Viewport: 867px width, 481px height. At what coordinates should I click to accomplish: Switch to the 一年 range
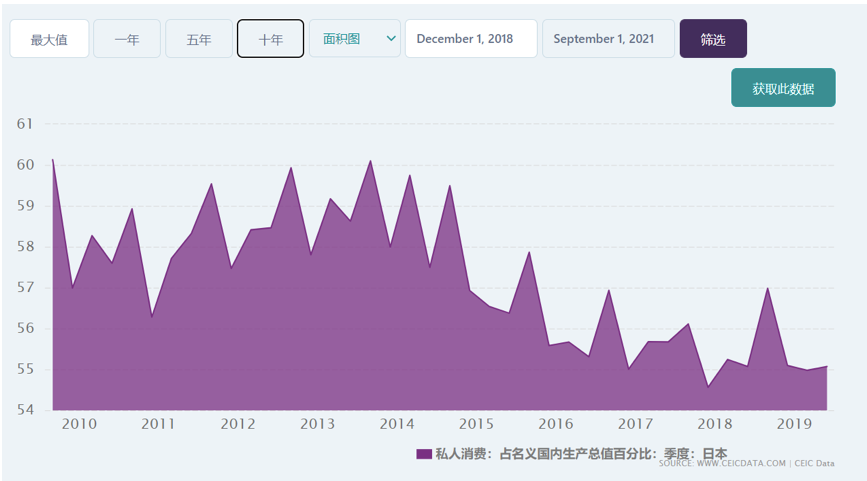(x=126, y=39)
